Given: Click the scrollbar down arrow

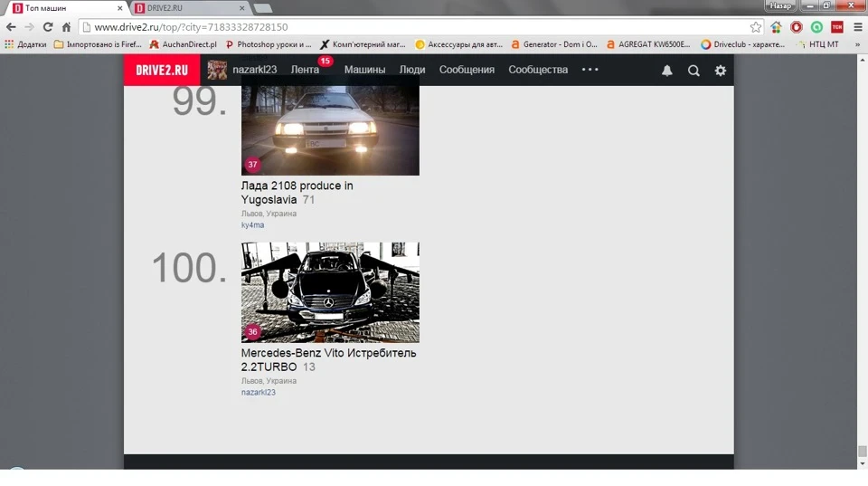Looking at the screenshot, I should click(x=862, y=464).
